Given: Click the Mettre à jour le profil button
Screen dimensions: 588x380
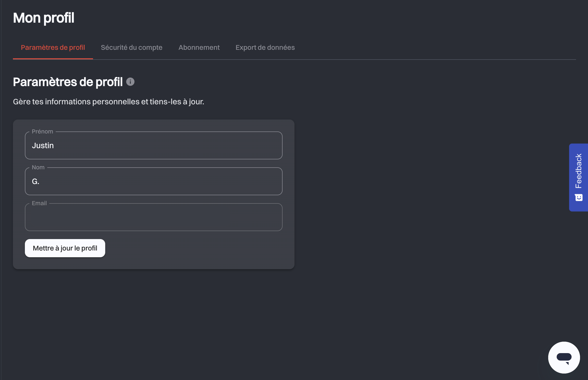Looking at the screenshot, I should (65, 248).
